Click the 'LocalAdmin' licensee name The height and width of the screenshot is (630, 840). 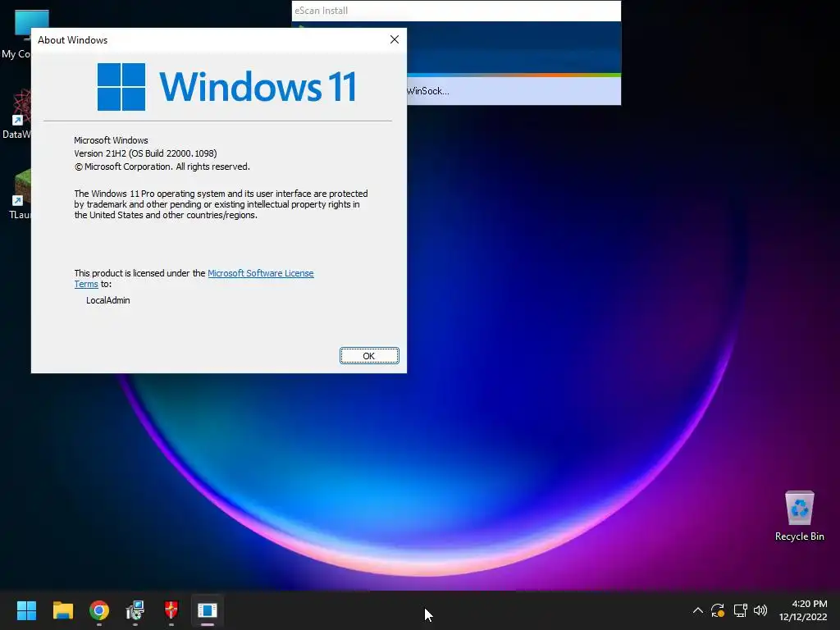pos(108,300)
